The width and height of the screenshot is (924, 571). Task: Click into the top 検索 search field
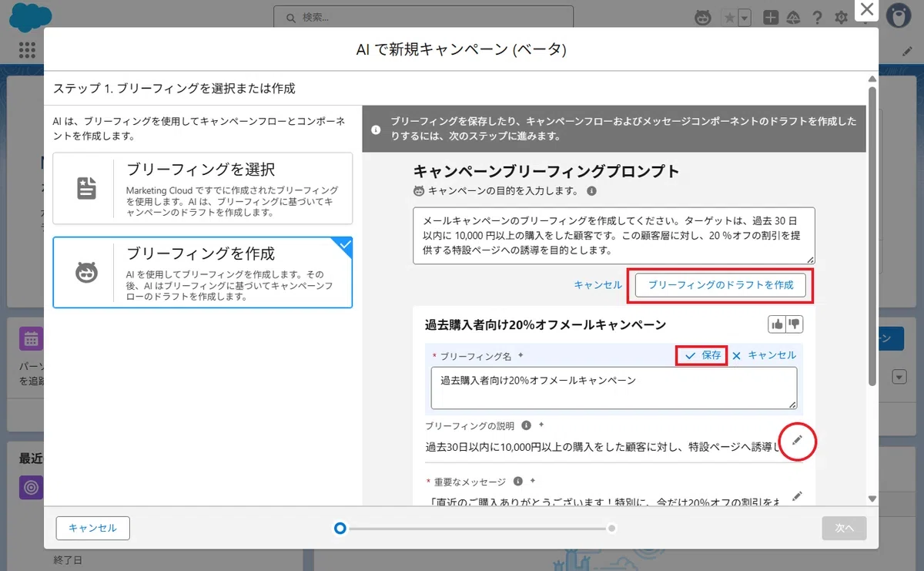click(x=423, y=17)
